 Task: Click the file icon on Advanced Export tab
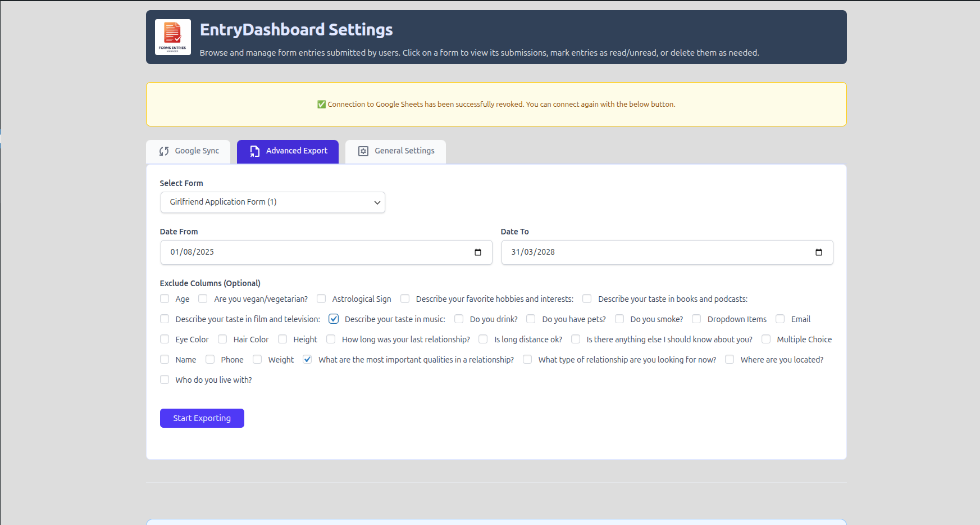pos(254,151)
